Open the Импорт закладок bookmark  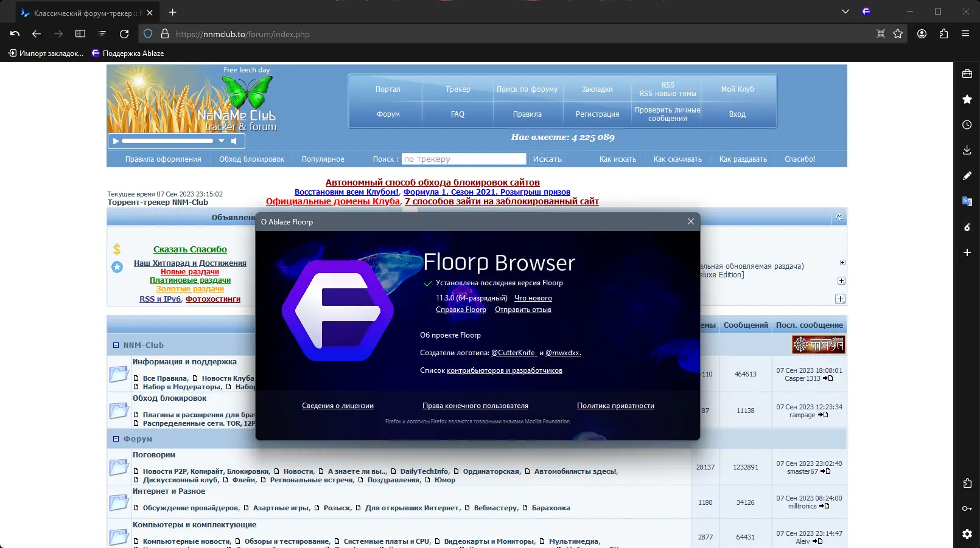(x=46, y=54)
